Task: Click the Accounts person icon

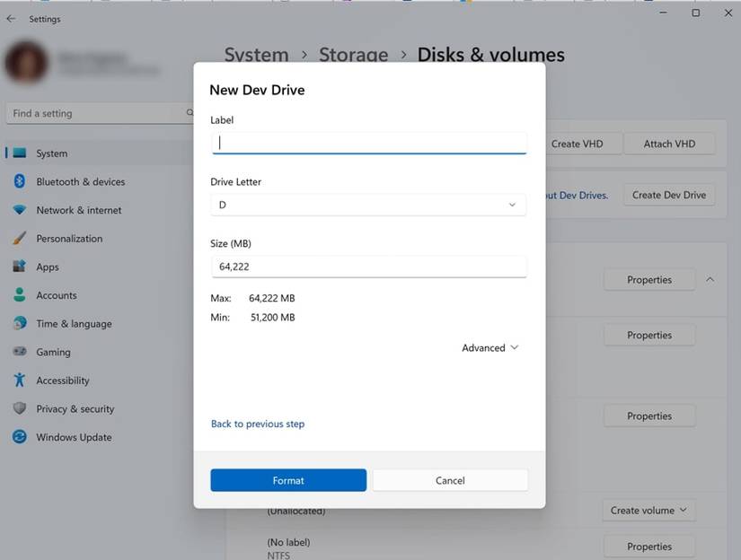Action: pos(20,295)
